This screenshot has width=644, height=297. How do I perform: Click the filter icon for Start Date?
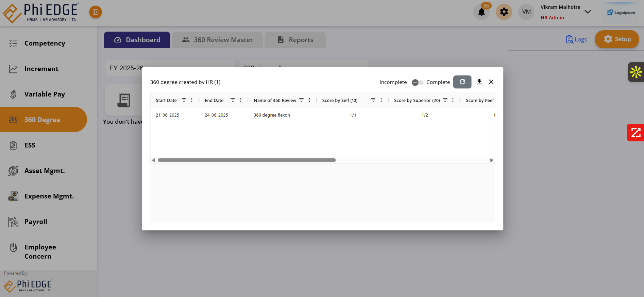coord(184,100)
